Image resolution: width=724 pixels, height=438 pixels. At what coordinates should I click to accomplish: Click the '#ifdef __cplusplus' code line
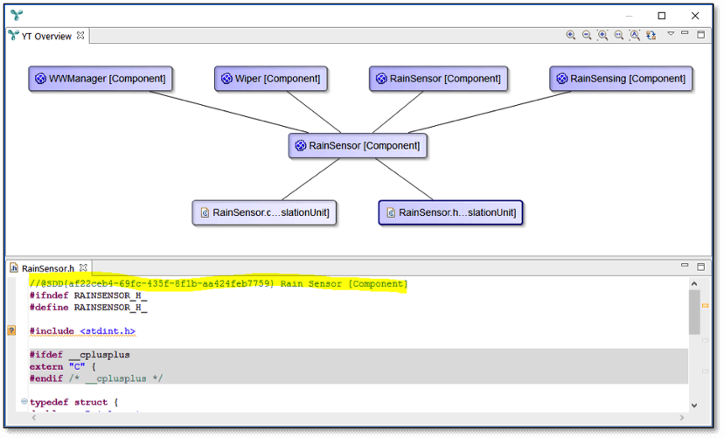point(79,355)
